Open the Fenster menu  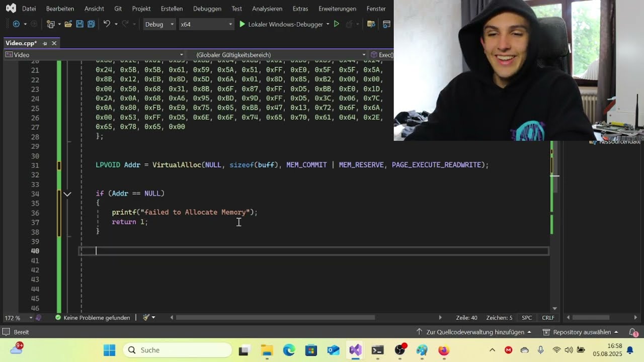tap(376, 9)
